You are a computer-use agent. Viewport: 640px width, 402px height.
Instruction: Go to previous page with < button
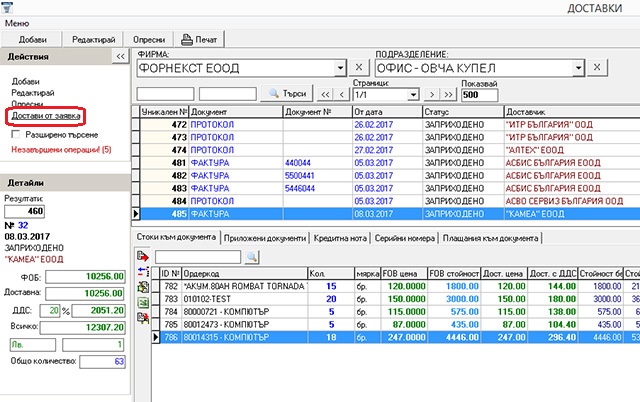point(342,95)
